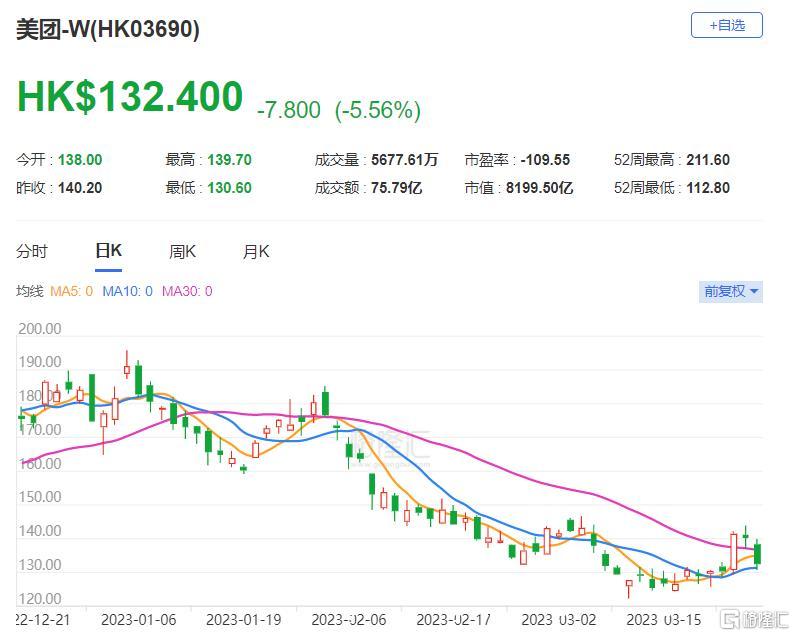The height and width of the screenshot is (636, 795).
Task: Click the 最低 value 130.60
Action: click(x=229, y=188)
